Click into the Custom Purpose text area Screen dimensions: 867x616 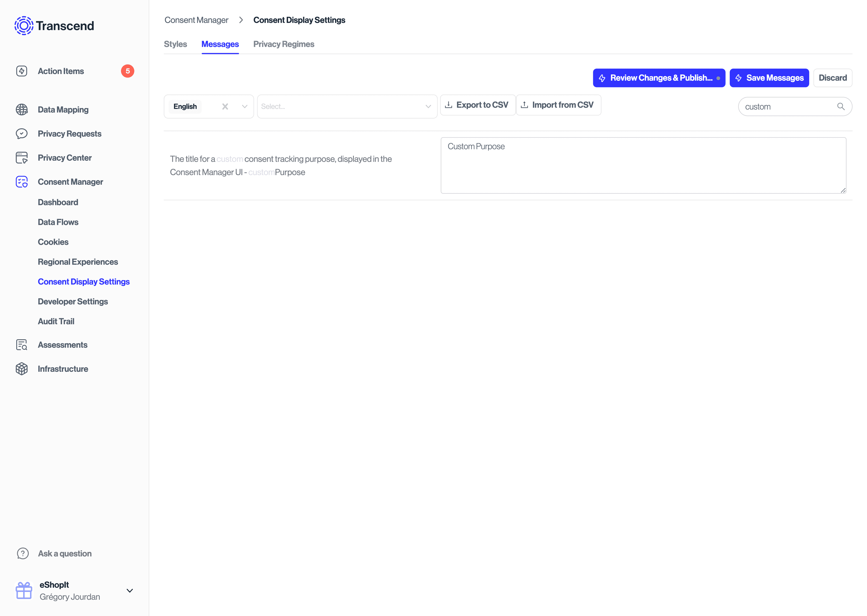pos(643,165)
